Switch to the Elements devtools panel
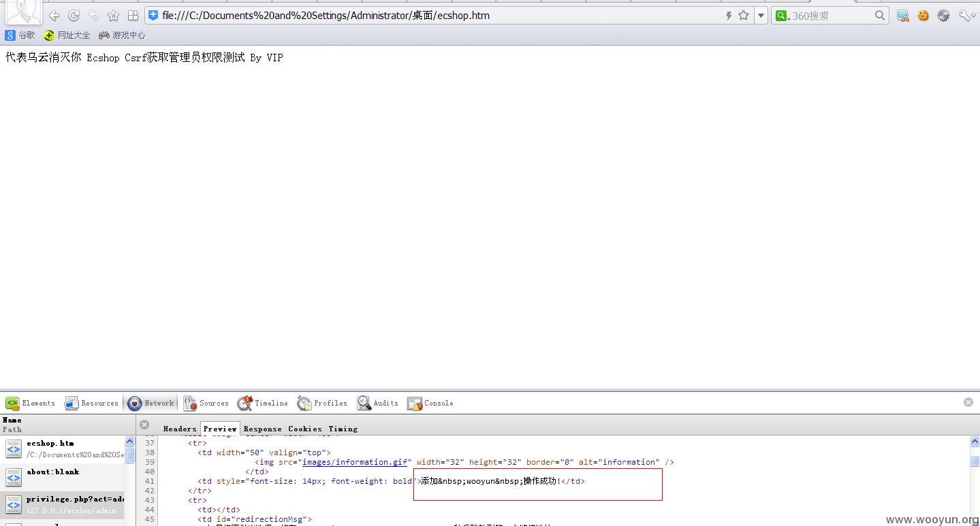 31,403
